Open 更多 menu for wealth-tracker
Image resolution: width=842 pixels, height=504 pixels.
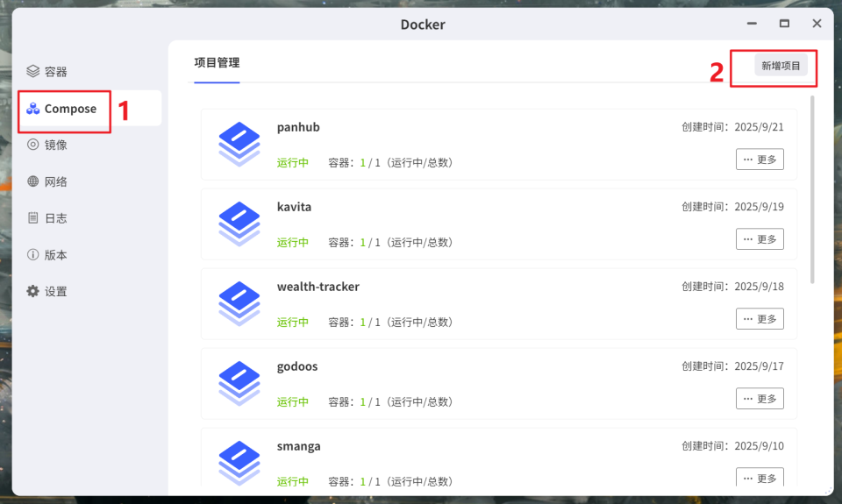[x=760, y=319]
